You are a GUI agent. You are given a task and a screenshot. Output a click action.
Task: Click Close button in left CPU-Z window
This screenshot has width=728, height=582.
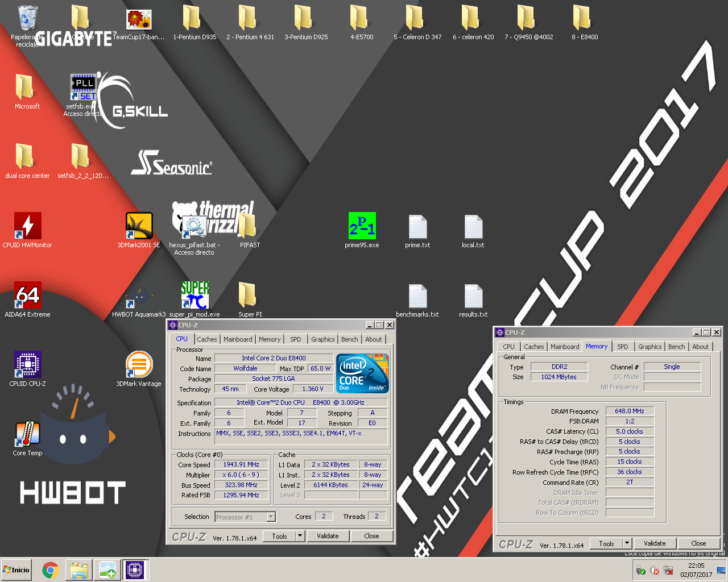[x=371, y=536]
